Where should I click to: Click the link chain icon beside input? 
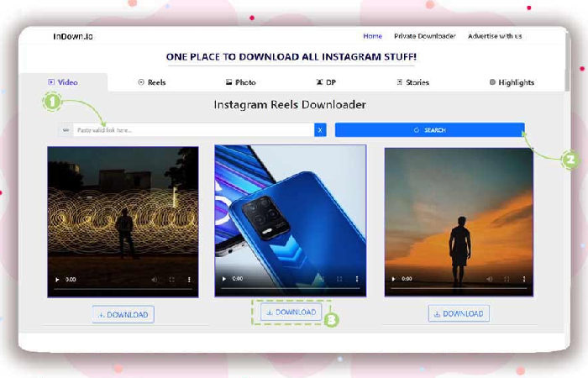tap(66, 130)
